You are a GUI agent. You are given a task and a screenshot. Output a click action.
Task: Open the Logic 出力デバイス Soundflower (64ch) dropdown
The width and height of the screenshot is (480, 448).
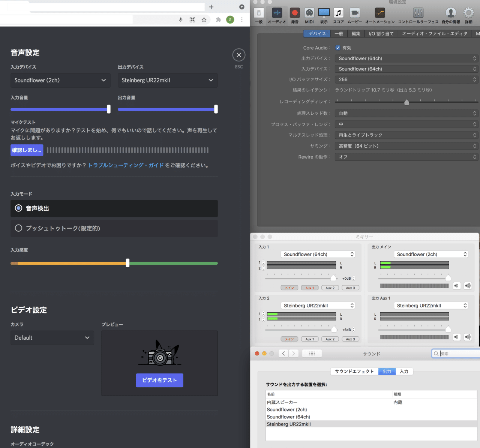point(406,58)
